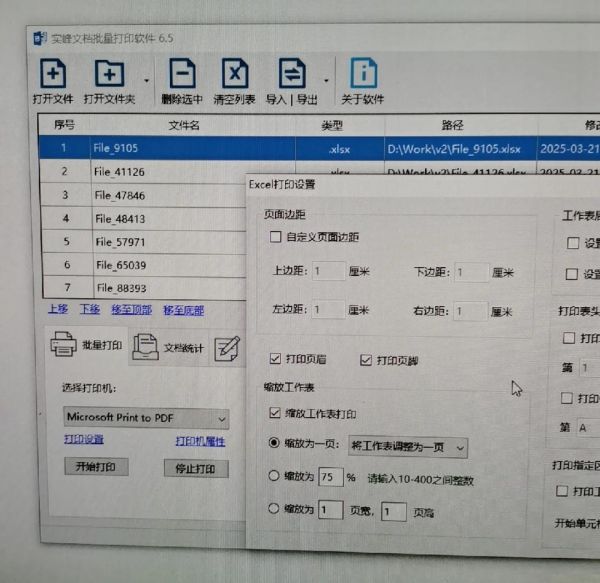Viewport: 600px width, 583px height.
Task: Click the 导入|导出 toolbar icon
Action: coord(291,76)
